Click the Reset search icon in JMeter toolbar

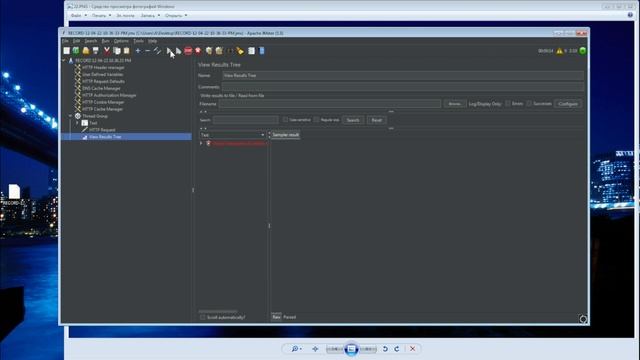tap(240, 51)
